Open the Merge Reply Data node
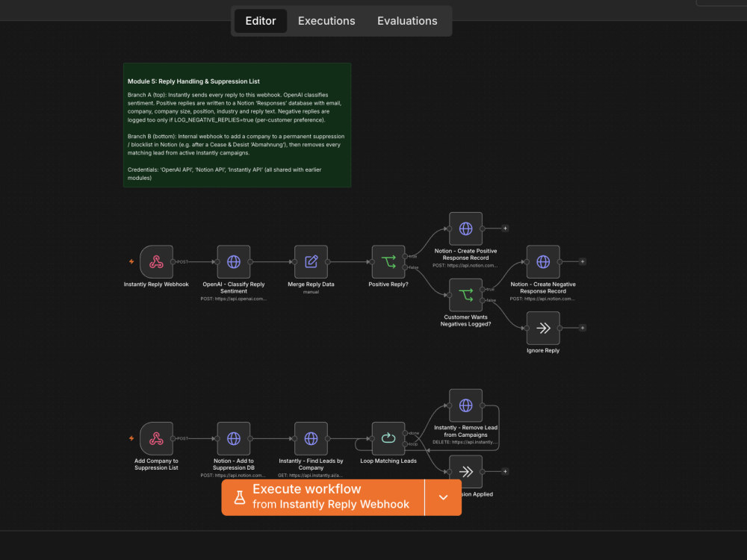 [x=311, y=262]
